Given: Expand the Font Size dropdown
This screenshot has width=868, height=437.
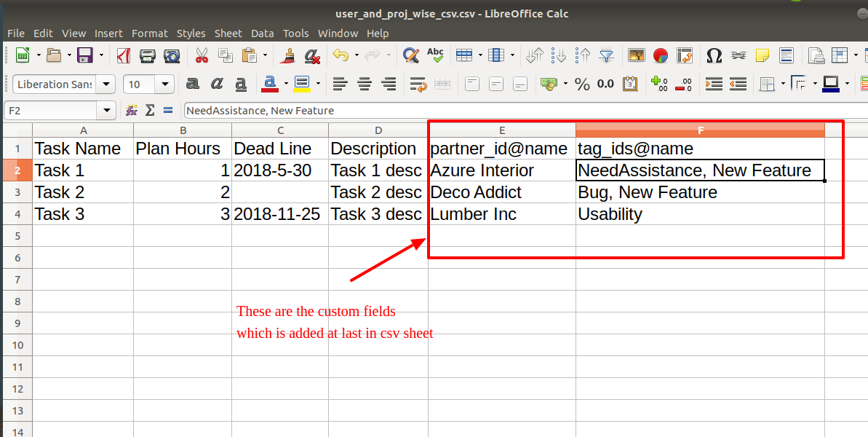Looking at the screenshot, I should (x=164, y=84).
